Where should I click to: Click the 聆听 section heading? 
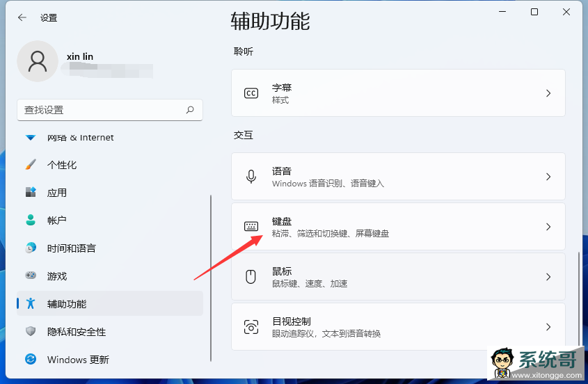tap(244, 51)
